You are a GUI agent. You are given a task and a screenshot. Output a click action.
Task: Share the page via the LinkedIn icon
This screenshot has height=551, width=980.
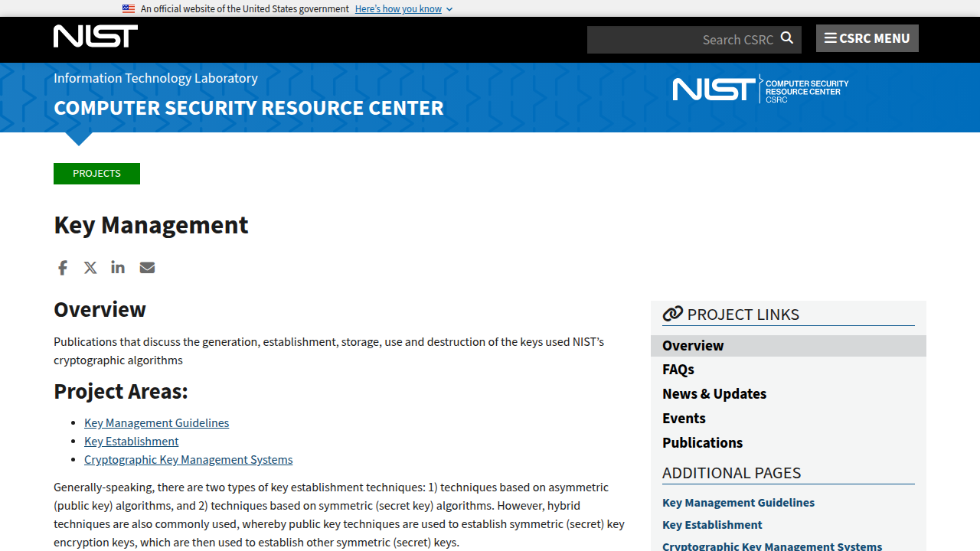click(117, 267)
